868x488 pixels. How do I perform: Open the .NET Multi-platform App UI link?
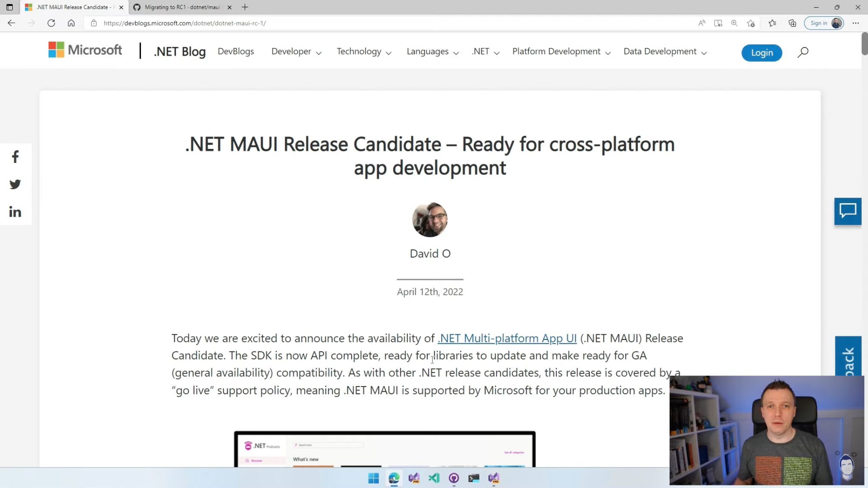507,338
